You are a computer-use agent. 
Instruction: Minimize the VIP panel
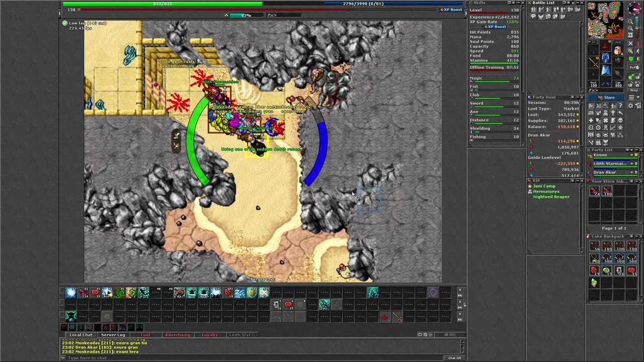pos(578,180)
